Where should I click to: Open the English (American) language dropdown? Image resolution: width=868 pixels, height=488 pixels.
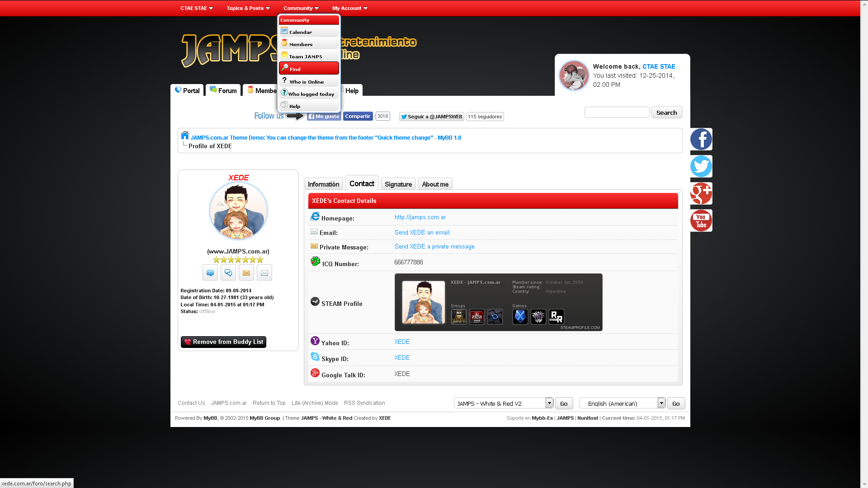622,403
